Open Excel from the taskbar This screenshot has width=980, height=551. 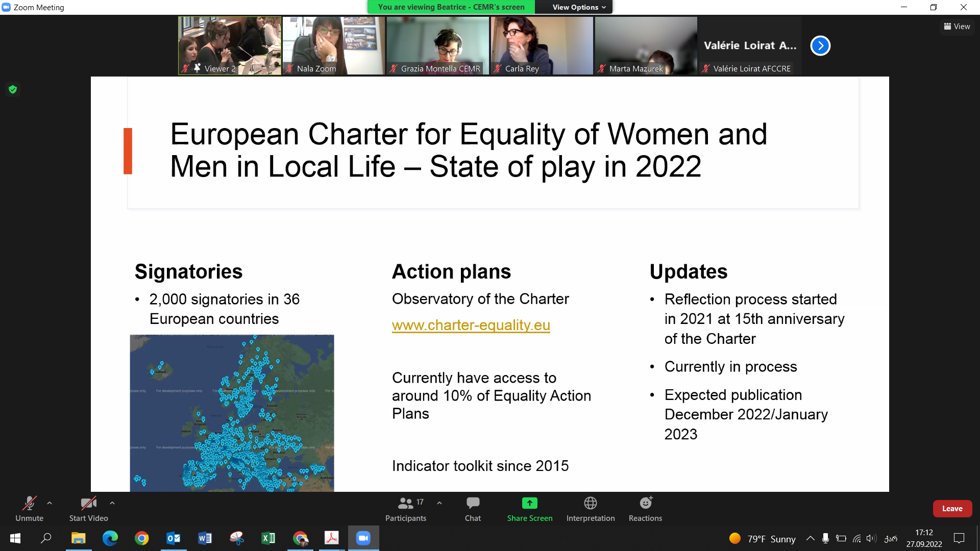click(268, 538)
